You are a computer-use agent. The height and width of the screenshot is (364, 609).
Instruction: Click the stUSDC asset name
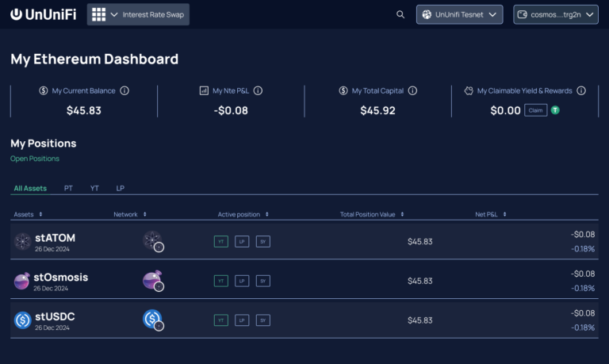click(x=55, y=316)
